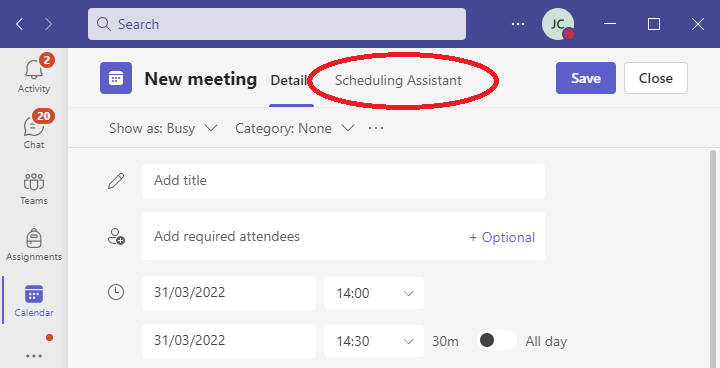This screenshot has width=720, height=368.
Task: Open the Chat icon in sidebar
Action: tap(34, 125)
